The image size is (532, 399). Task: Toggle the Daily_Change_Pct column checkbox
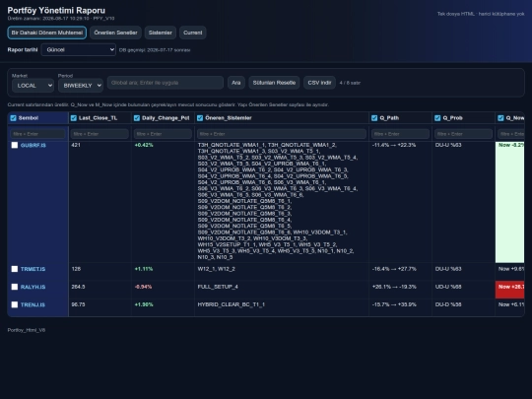137,118
